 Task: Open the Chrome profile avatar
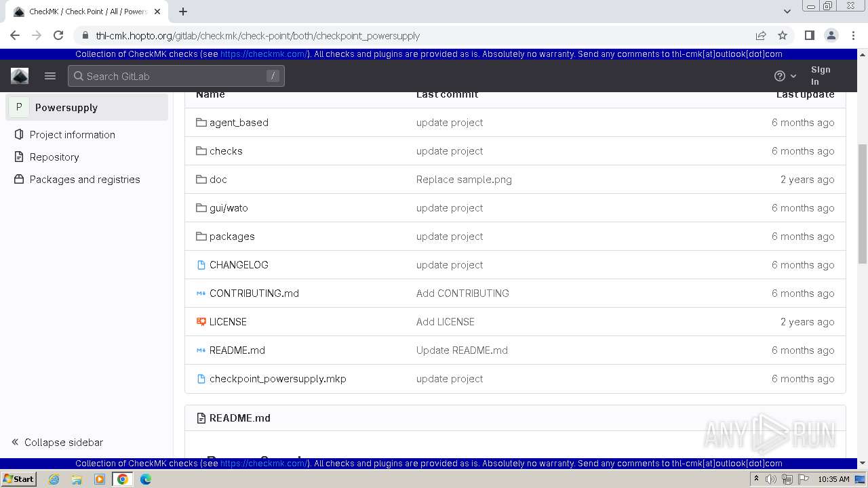pos(831,35)
